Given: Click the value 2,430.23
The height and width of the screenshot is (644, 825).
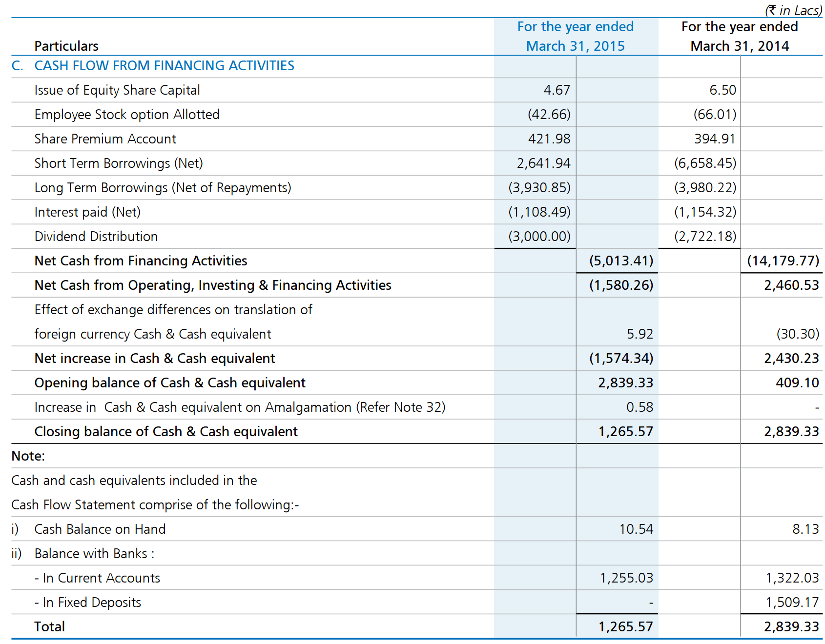Looking at the screenshot, I should [x=791, y=358].
